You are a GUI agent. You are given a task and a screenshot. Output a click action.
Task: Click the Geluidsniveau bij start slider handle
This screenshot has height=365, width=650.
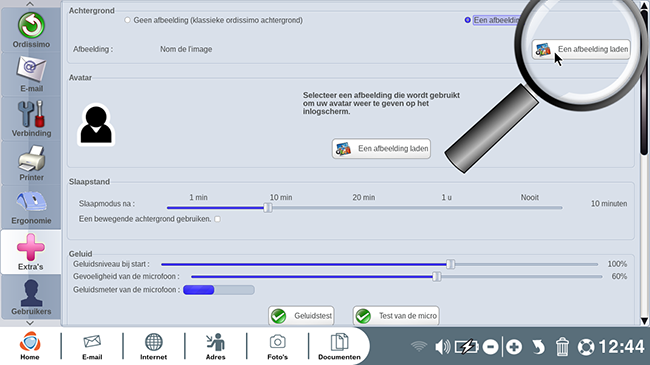click(451, 264)
